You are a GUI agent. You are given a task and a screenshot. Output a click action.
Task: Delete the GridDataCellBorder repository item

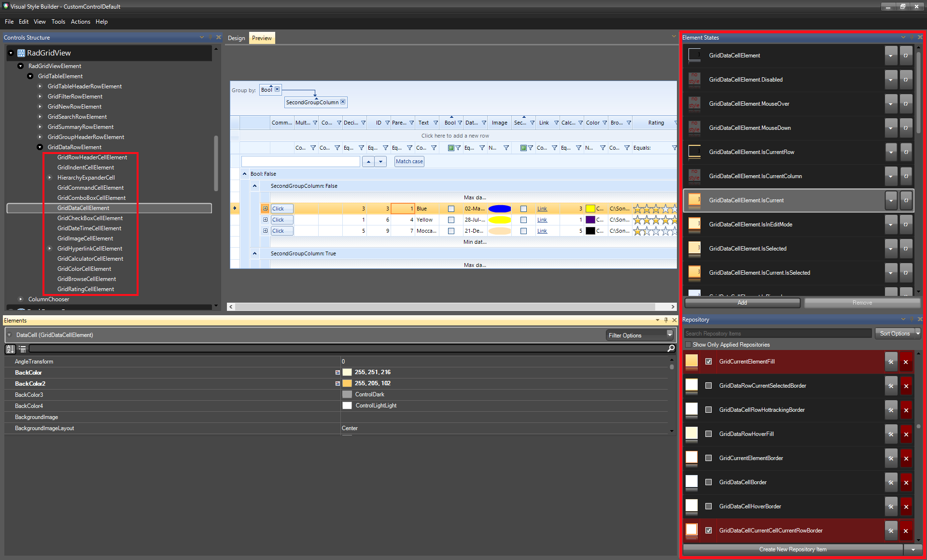pyautogui.click(x=906, y=483)
